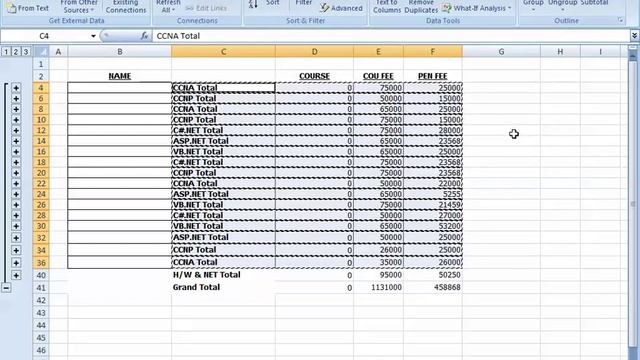Select column F header
The image size is (640, 360).
pos(433,52)
